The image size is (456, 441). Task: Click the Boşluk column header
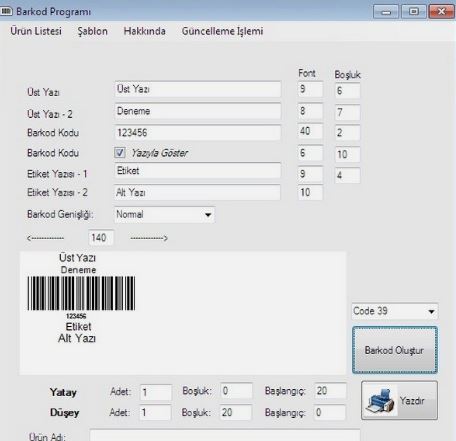tap(347, 75)
